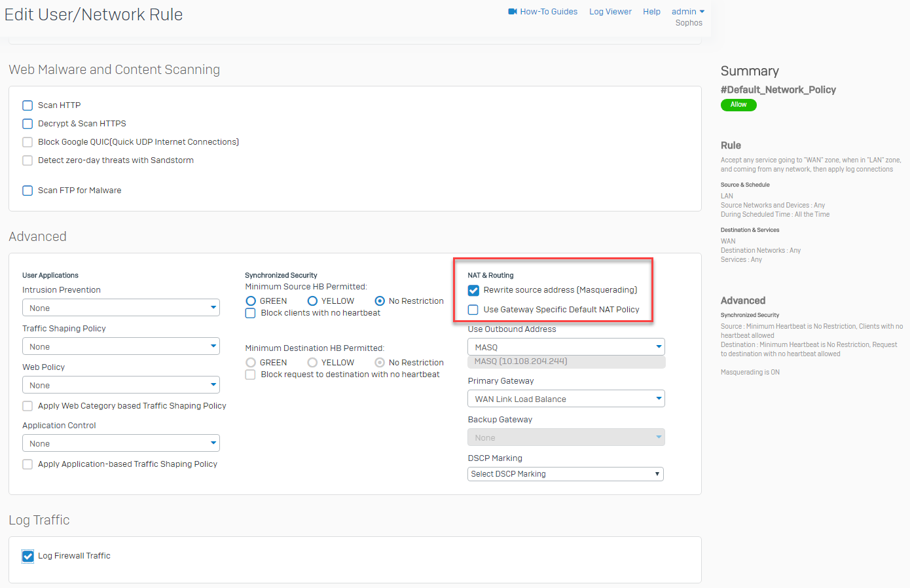Open the Help link in header

(651, 12)
